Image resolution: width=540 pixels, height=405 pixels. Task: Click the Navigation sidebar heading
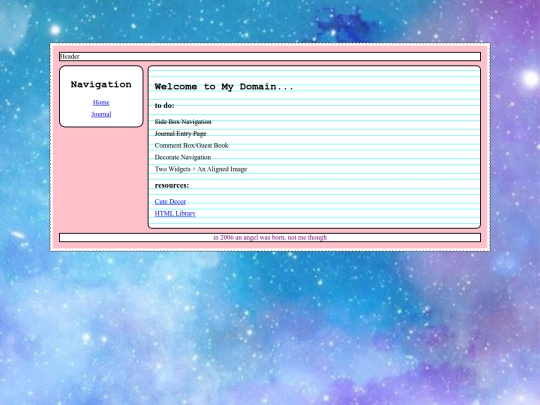(x=101, y=84)
